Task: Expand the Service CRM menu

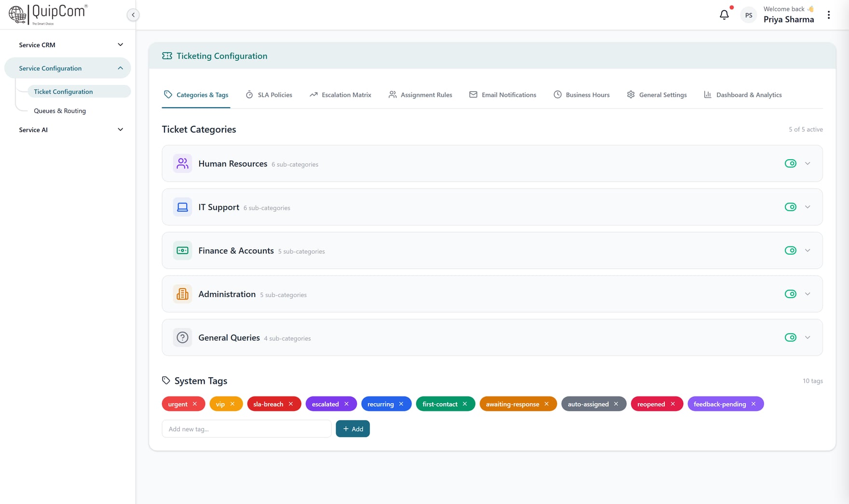Action: click(68, 45)
